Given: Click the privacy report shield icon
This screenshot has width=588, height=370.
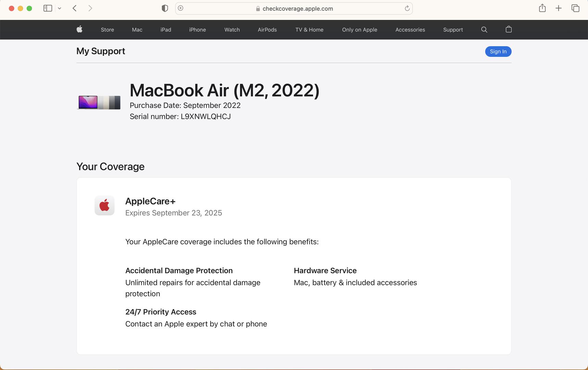Looking at the screenshot, I should (x=165, y=8).
